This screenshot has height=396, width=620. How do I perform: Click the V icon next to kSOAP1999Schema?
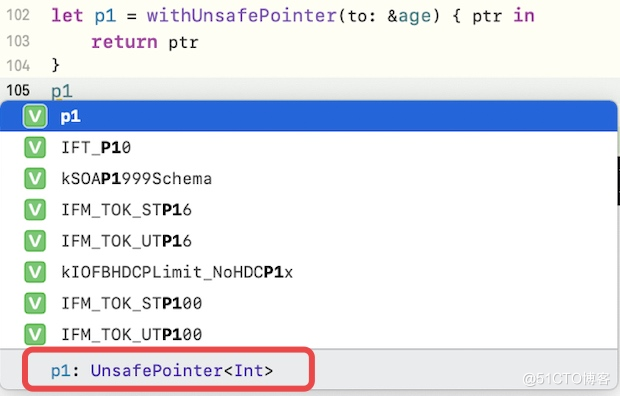point(35,179)
